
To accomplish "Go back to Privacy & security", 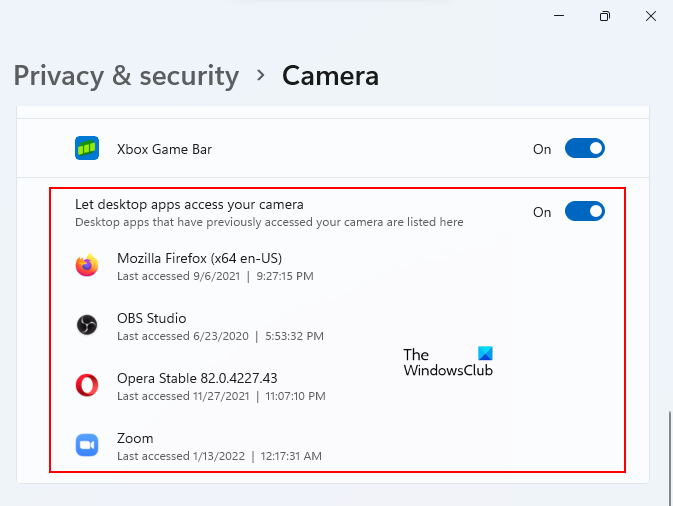I will tap(126, 75).
